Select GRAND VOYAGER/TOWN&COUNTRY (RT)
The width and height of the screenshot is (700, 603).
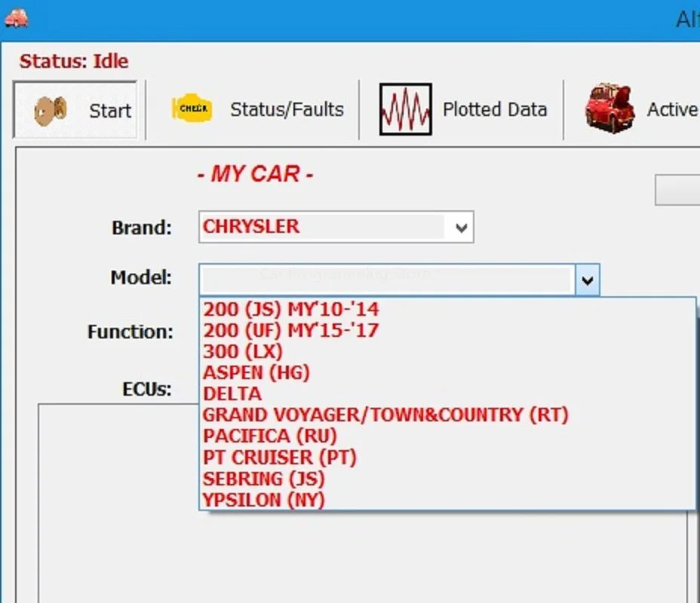(385, 415)
